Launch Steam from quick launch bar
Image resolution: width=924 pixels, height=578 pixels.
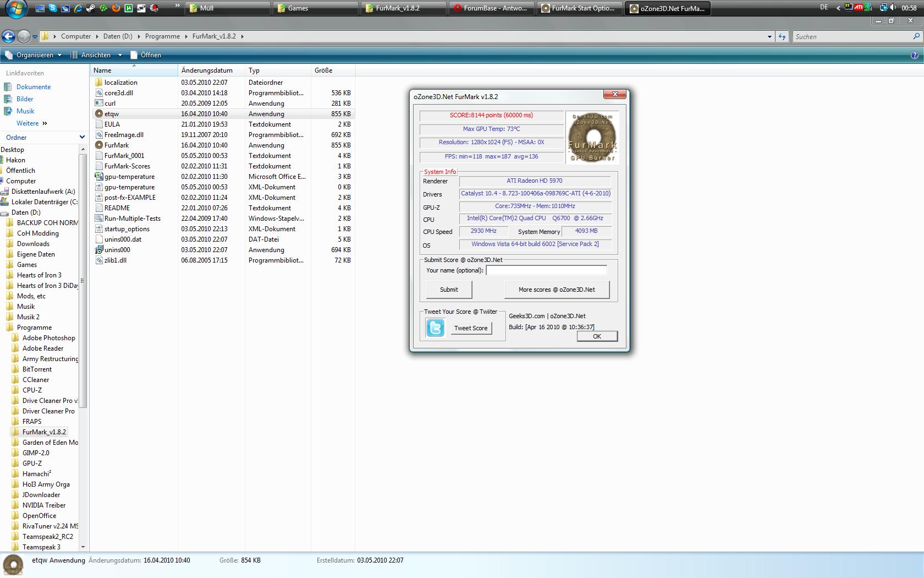coord(91,8)
